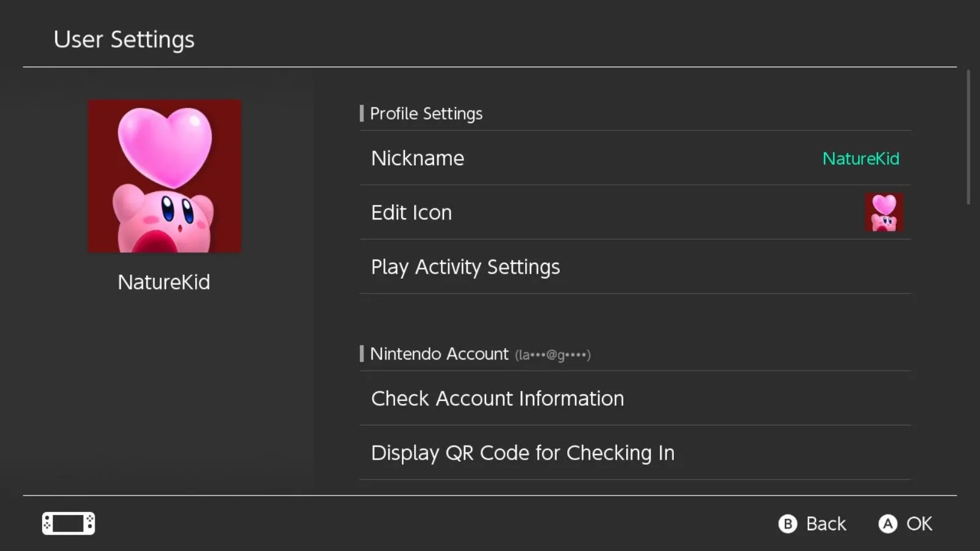Viewport: 980px width, 551px height.
Task: Click the handheld-mode controller icon
Action: tap(68, 523)
